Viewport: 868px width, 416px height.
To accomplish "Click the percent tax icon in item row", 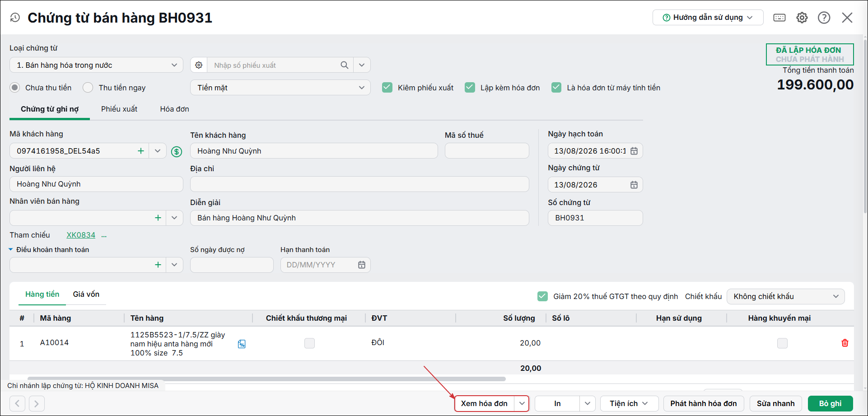I will tap(242, 344).
